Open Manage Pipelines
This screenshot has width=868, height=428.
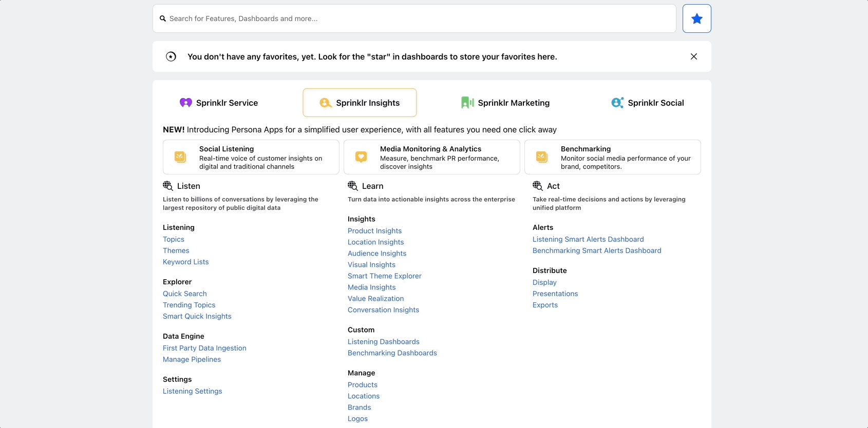192,359
